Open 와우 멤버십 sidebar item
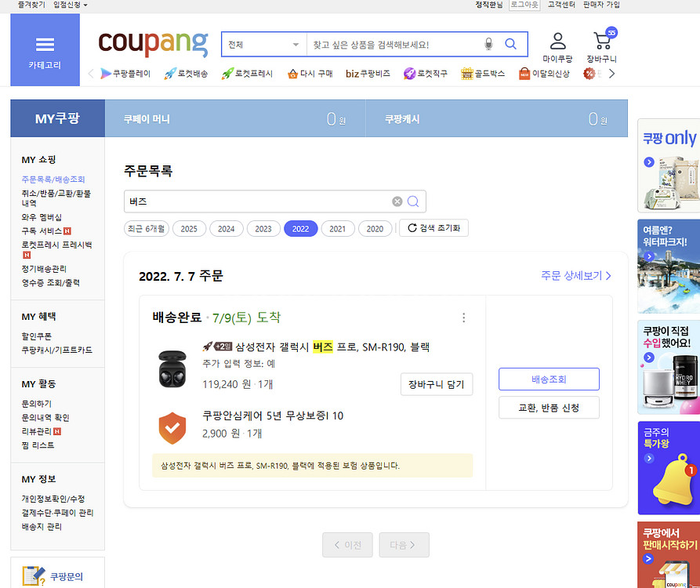 (x=42, y=217)
